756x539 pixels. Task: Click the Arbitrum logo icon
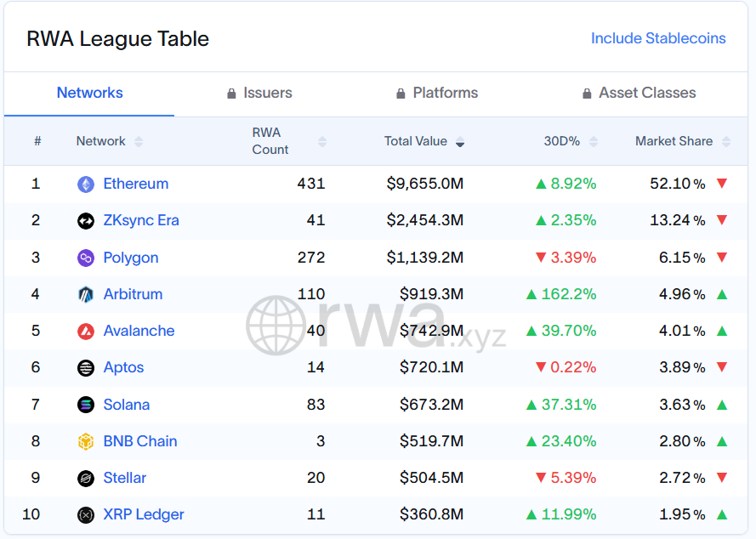tap(86, 295)
